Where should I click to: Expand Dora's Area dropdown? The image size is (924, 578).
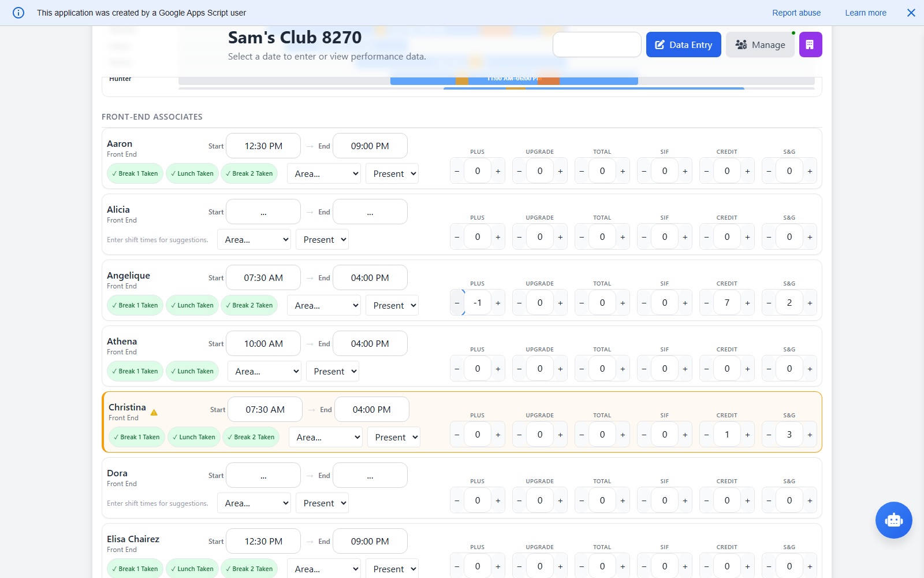click(x=254, y=503)
